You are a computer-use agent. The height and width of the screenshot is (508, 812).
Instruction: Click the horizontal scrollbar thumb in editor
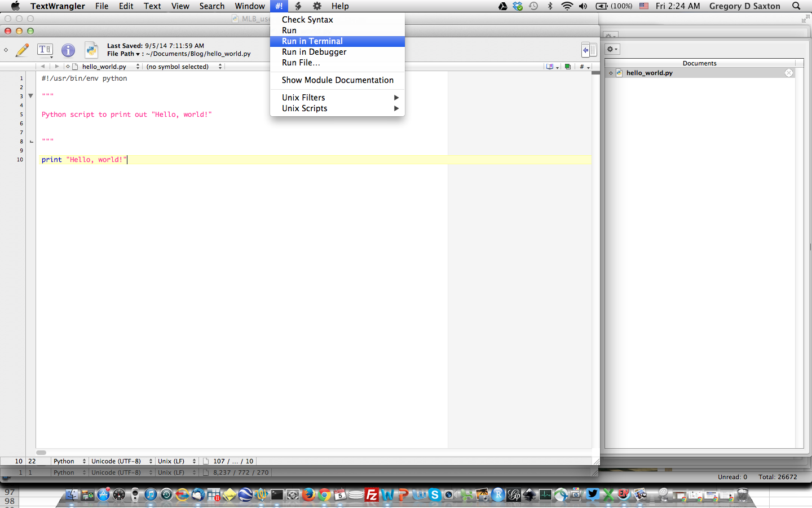[x=41, y=453]
